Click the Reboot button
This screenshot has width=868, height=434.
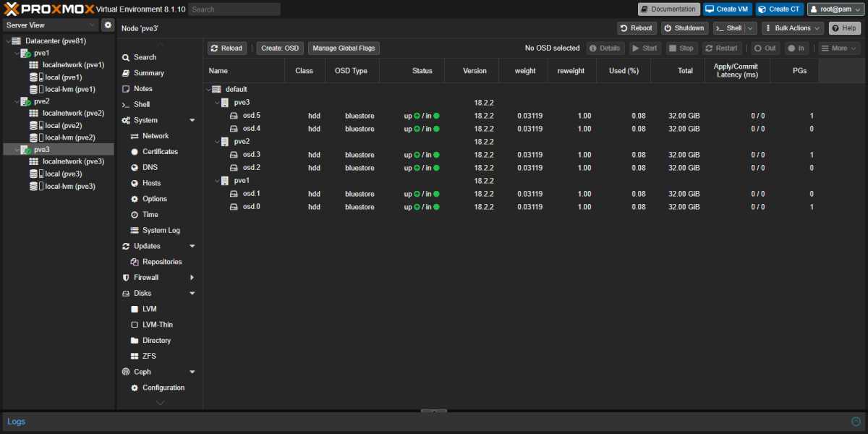637,28
